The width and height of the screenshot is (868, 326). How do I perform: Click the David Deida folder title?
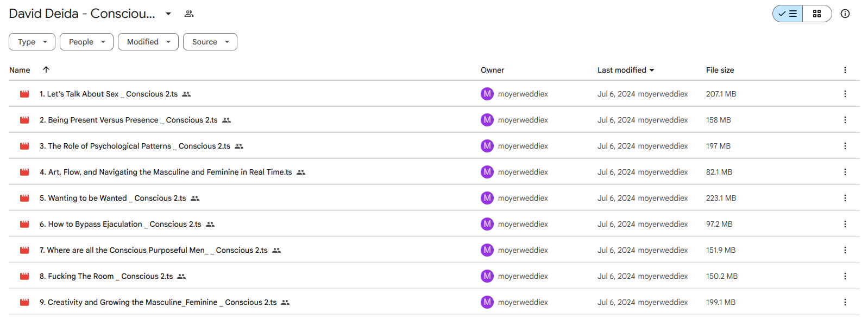click(82, 14)
